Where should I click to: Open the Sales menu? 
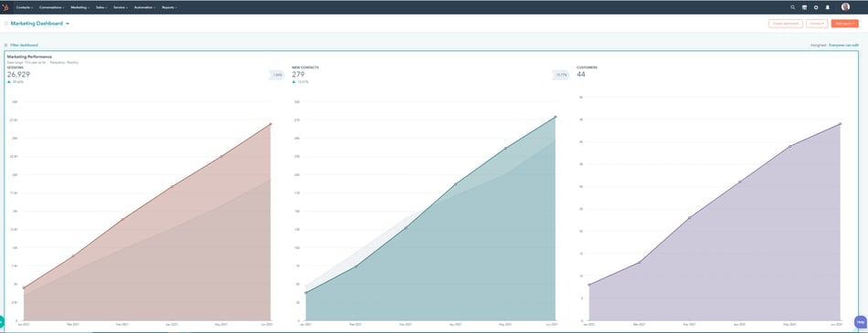click(101, 7)
